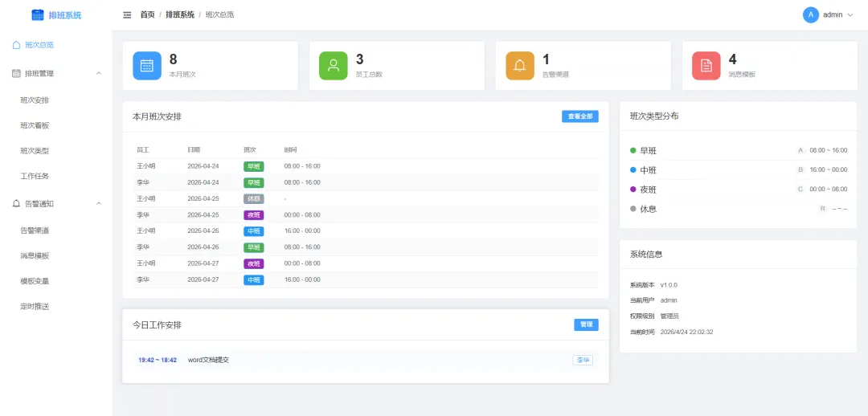Viewport: 868px width, 416px height.
Task: Click the 管理 button in 今日工作安排
Action: [586, 324]
